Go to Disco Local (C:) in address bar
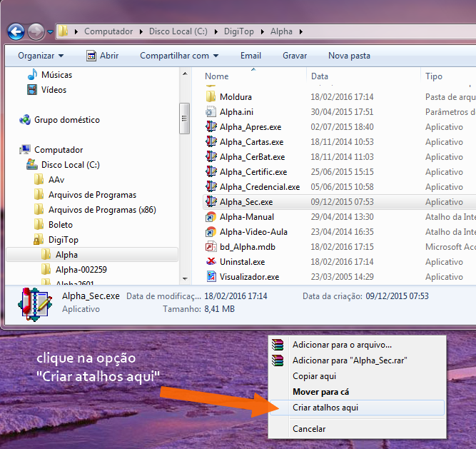The image size is (476, 449). pyautogui.click(x=178, y=31)
